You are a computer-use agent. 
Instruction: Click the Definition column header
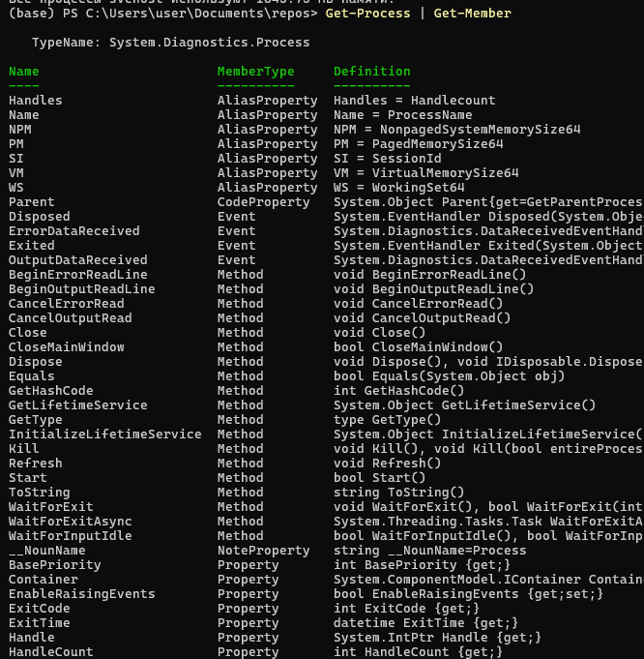pos(371,72)
